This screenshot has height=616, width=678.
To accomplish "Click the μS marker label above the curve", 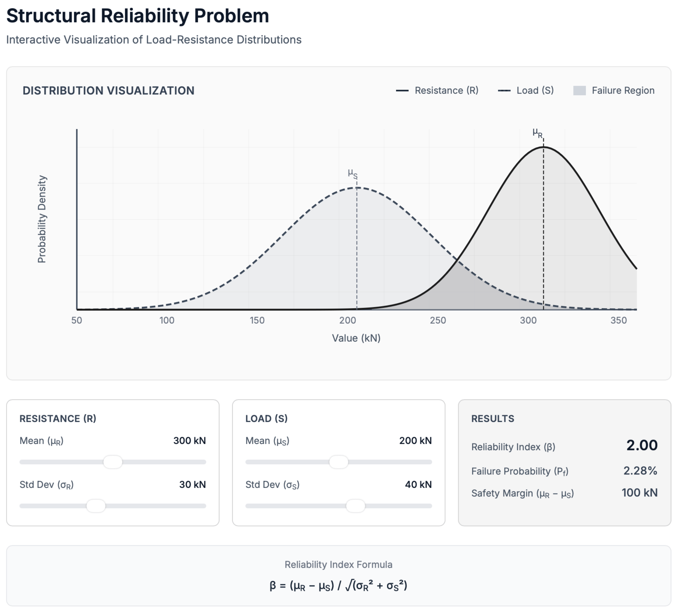I will pyautogui.click(x=352, y=174).
